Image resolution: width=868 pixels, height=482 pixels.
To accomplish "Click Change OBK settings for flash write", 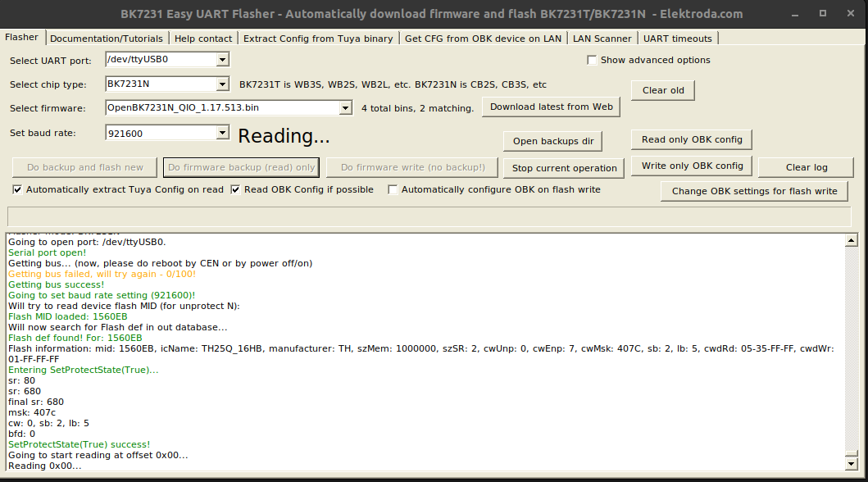I will coord(754,191).
